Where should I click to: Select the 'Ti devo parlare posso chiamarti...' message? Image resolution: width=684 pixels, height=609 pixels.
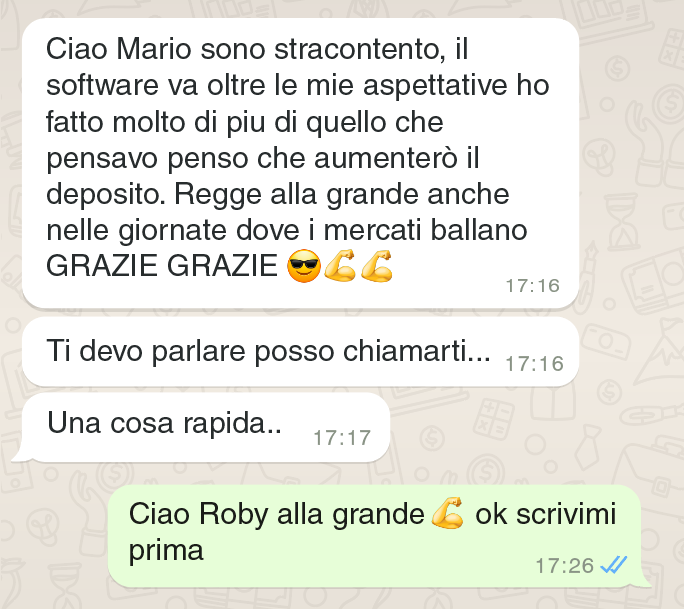(300, 352)
